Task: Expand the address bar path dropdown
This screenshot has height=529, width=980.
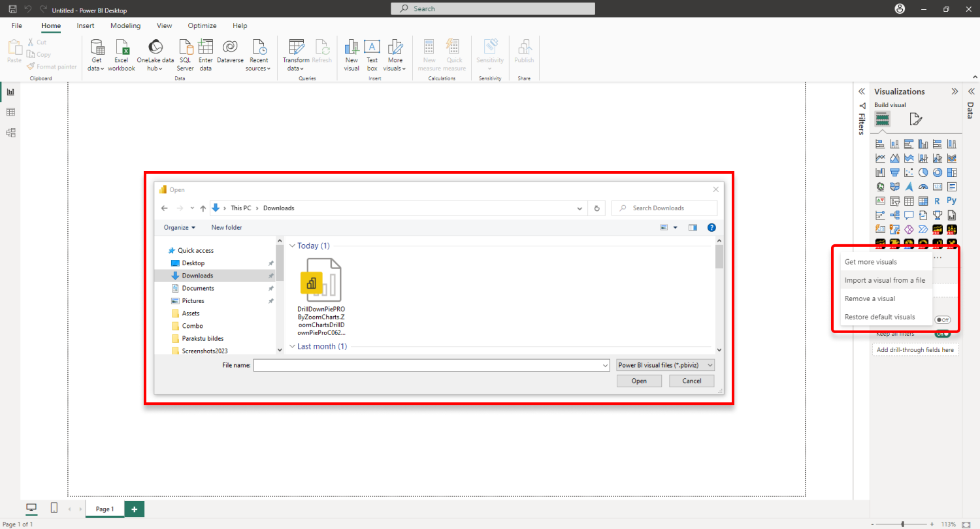Action: click(x=580, y=208)
